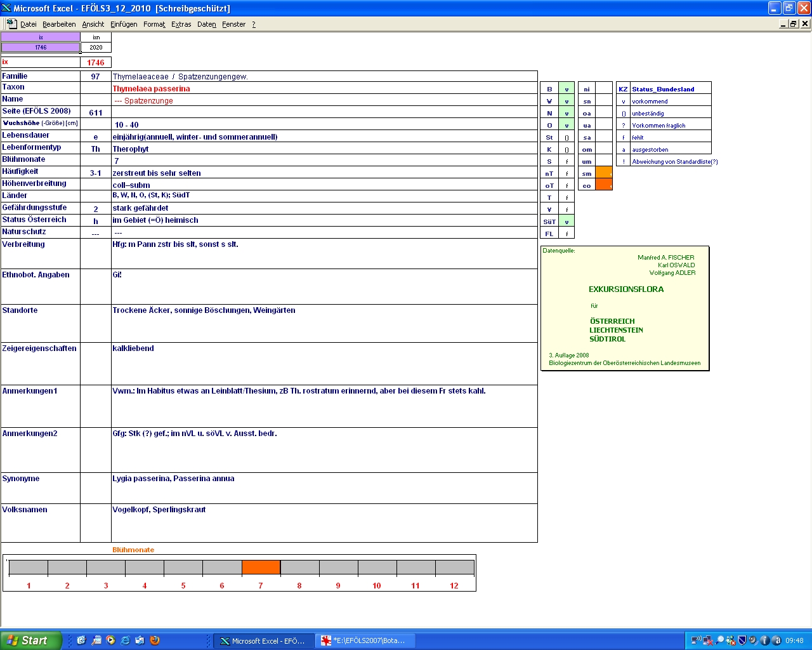The height and width of the screenshot is (650, 812).
Task: Select the red ix value cell 1746
Action: [96, 62]
